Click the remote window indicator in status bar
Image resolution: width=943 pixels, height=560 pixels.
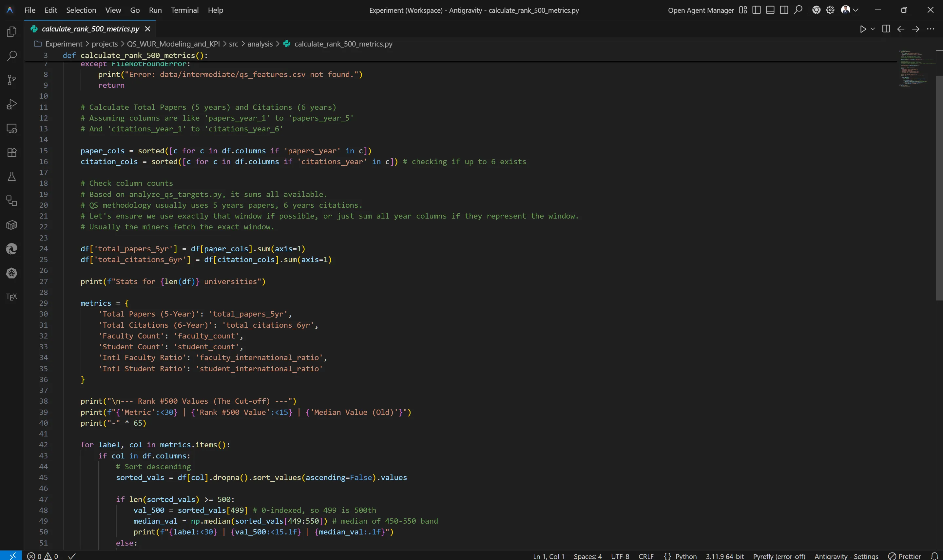pos(12,556)
